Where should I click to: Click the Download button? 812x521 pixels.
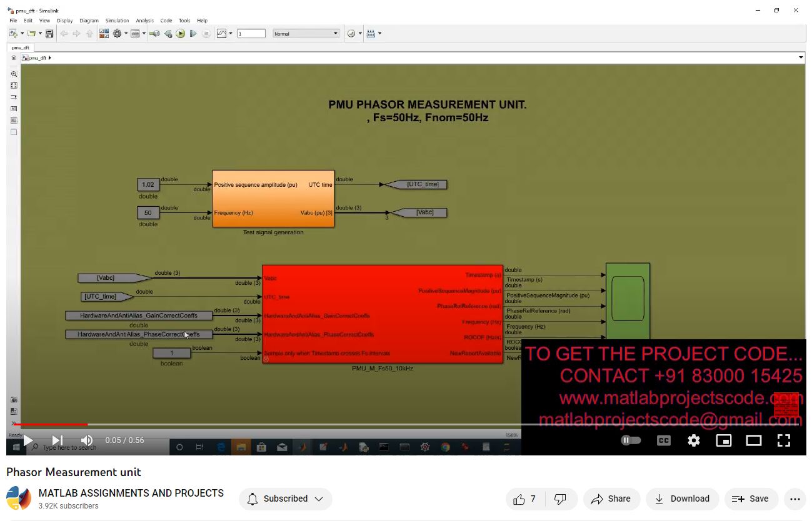[x=682, y=499]
